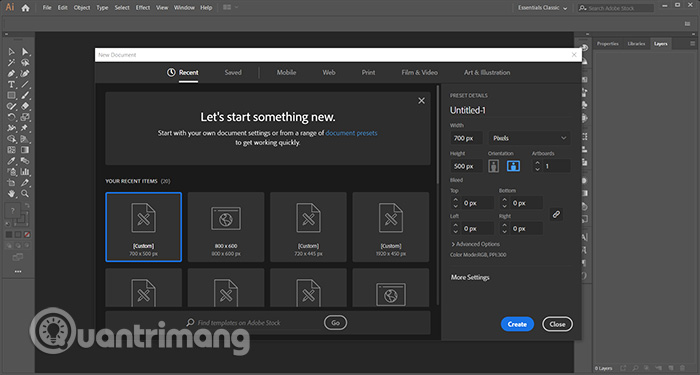This screenshot has height=375, width=700.
Task: Dismiss the Let's start something new banner
Action: point(421,101)
